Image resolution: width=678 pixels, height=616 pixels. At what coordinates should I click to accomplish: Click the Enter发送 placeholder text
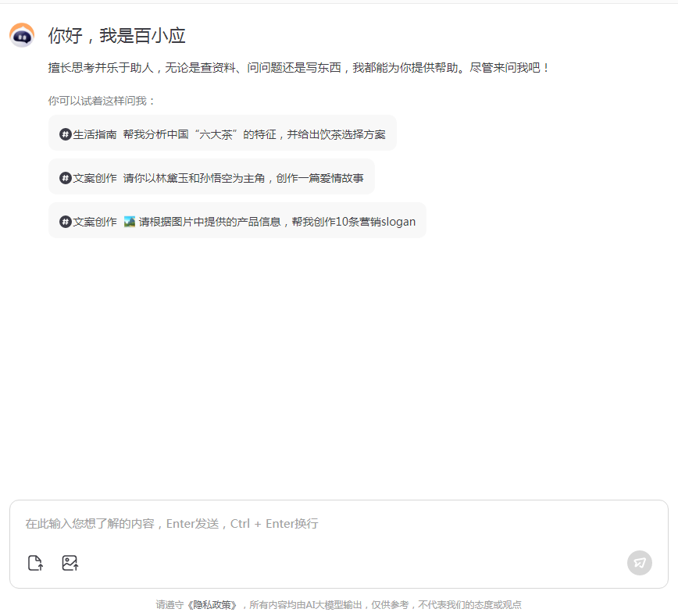pyautogui.click(x=194, y=523)
